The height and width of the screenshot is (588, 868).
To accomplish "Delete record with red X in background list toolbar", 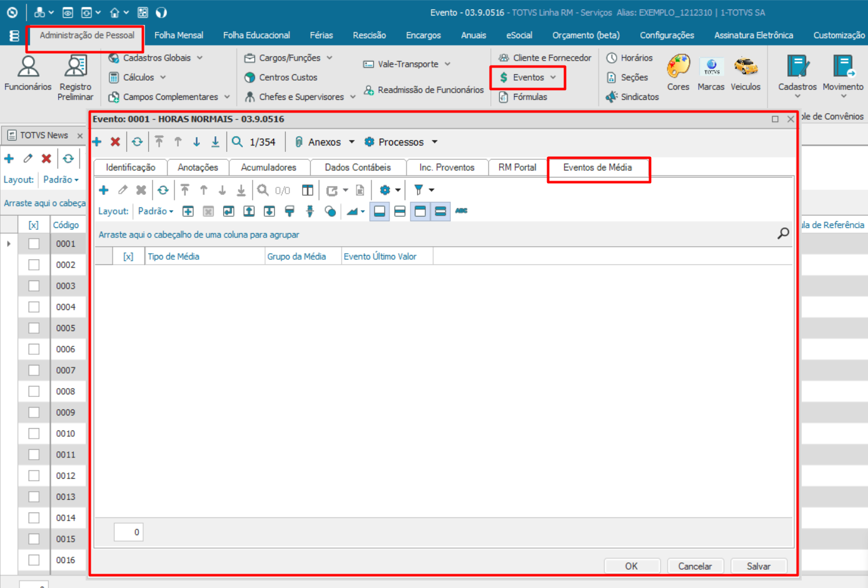I will click(46, 159).
